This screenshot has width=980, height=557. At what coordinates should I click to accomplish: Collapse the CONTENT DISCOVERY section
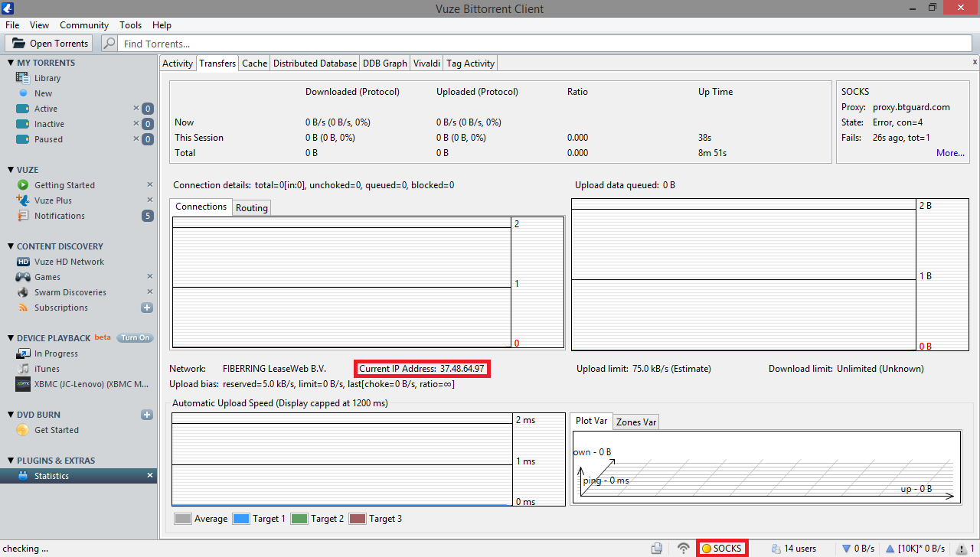click(x=11, y=246)
